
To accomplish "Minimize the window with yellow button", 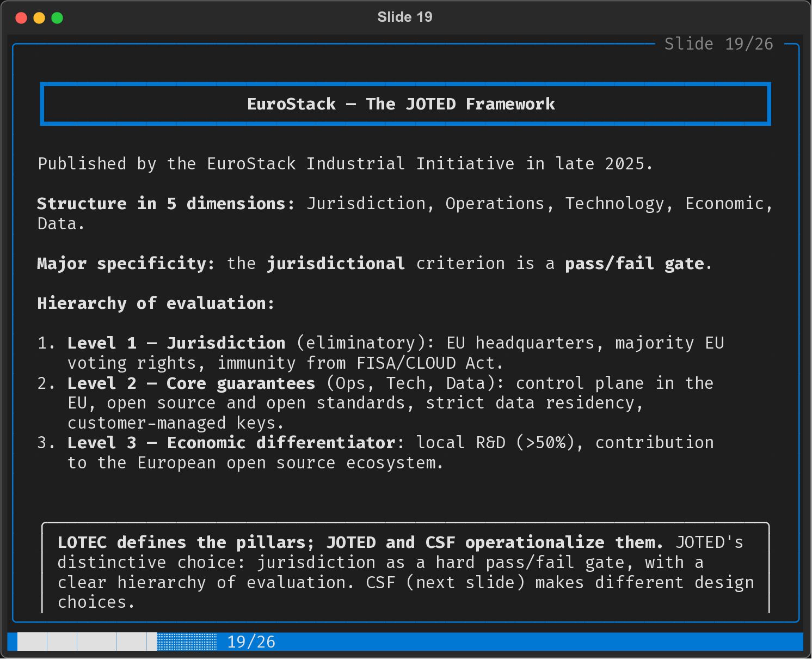I will (x=39, y=18).
